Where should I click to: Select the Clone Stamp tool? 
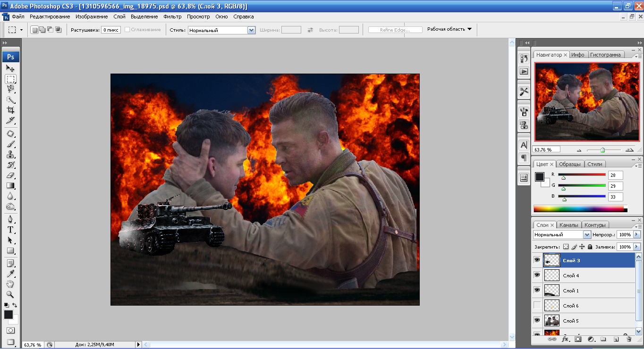(x=10, y=154)
